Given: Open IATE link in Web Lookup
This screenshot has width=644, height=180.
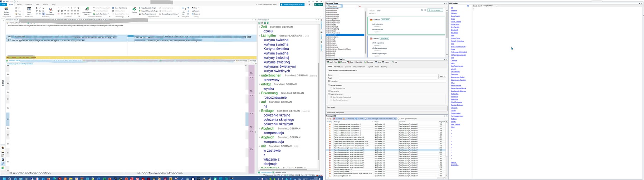Looking at the screenshot, I should click(452, 44).
